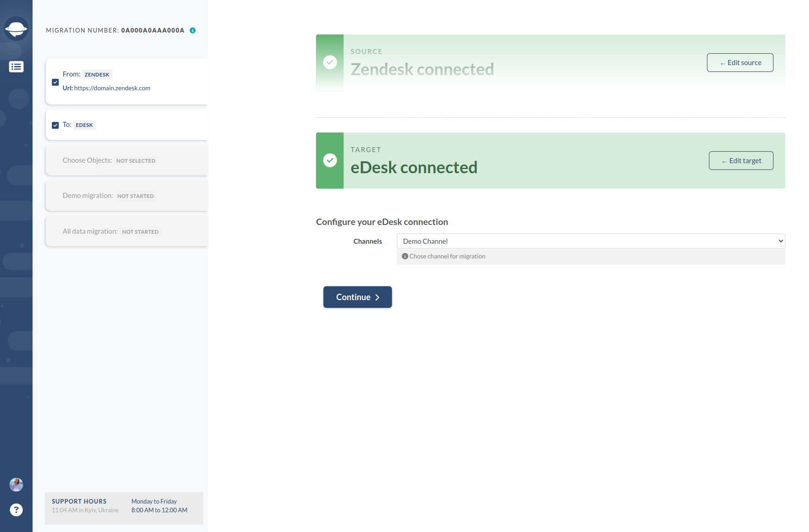809x532 pixels.
Task: Select the From Zendesk step card
Action: [x=127, y=81]
